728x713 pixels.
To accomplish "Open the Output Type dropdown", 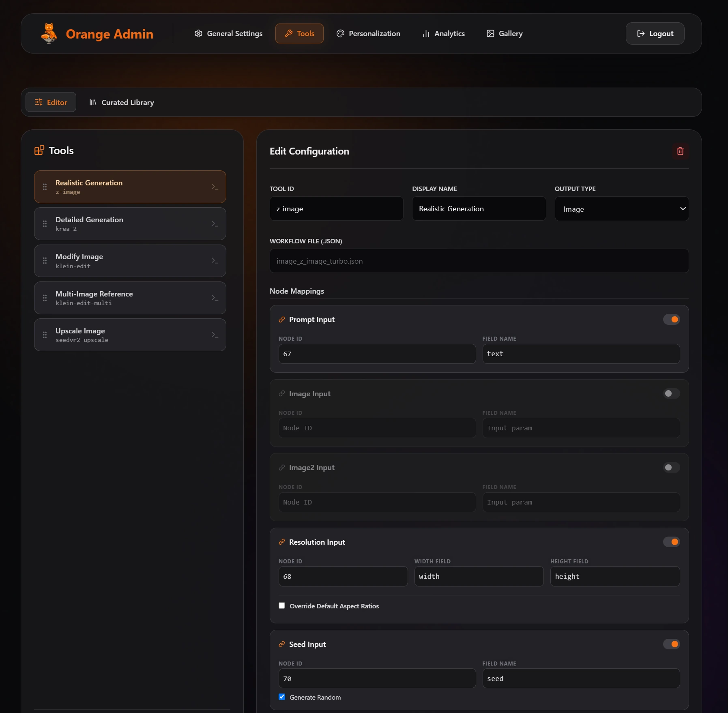I will click(x=621, y=209).
